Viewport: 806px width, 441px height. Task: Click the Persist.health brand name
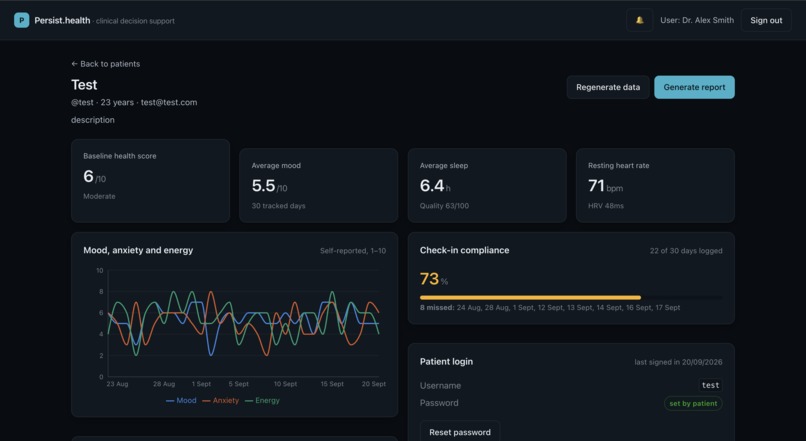62,21
